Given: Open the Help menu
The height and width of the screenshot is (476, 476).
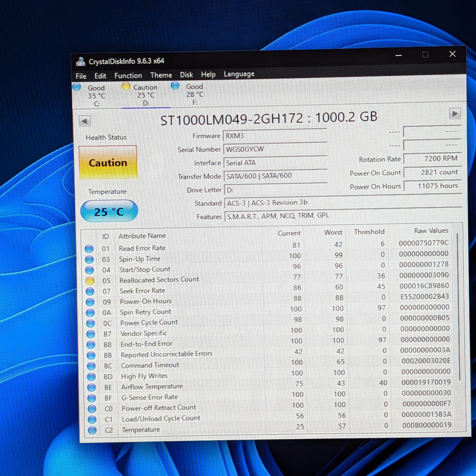Looking at the screenshot, I should pyautogui.click(x=208, y=74).
